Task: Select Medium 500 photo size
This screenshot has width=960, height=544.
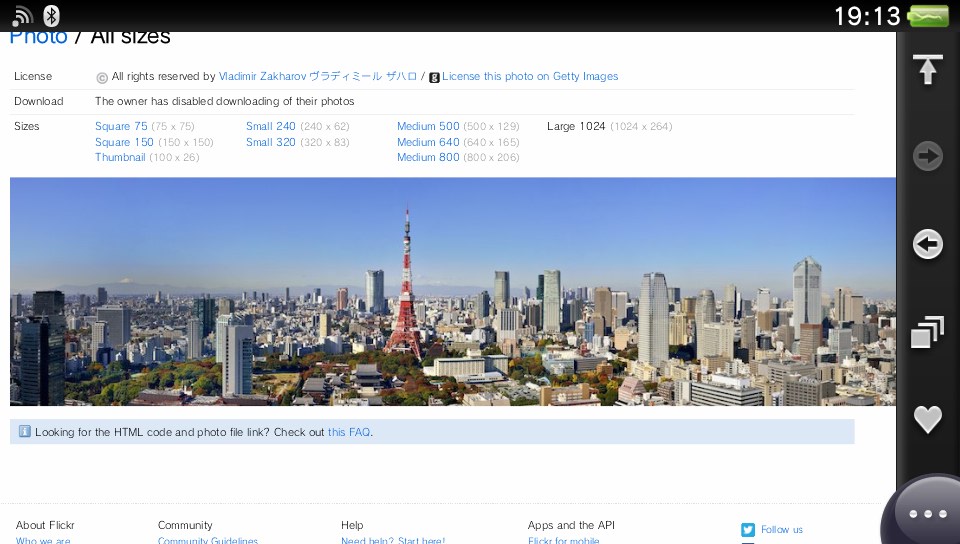Action: (428, 127)
